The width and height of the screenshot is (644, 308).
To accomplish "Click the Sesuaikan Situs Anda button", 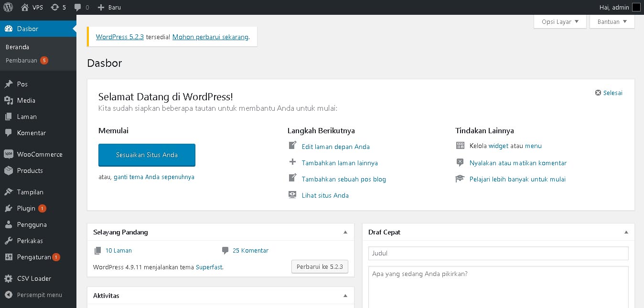I will [x=147, y=155].
